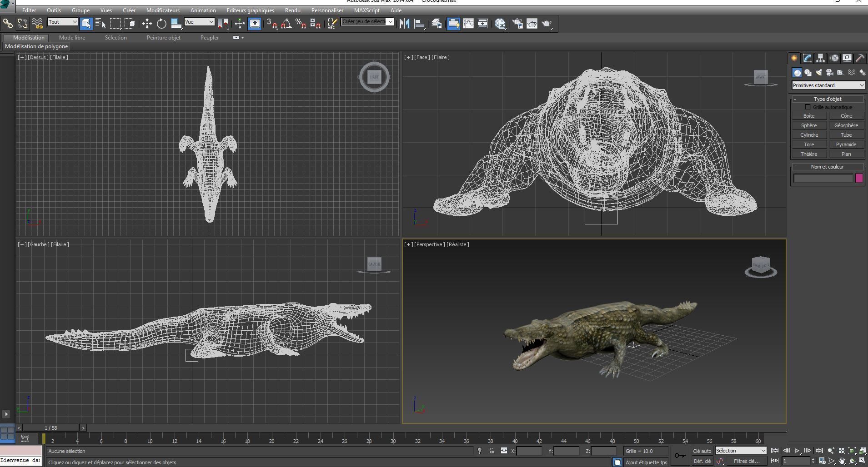
Task: Switch to Display command panel tab
Action: 847,58
